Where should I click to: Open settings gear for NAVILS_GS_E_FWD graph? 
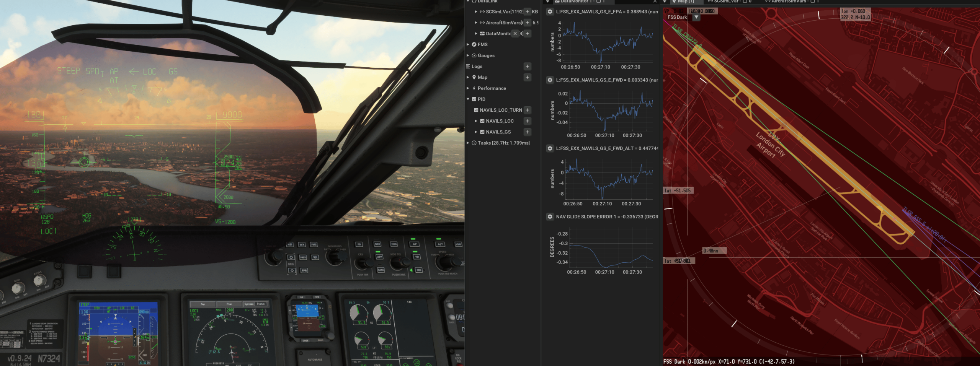[x=550, y=80]
